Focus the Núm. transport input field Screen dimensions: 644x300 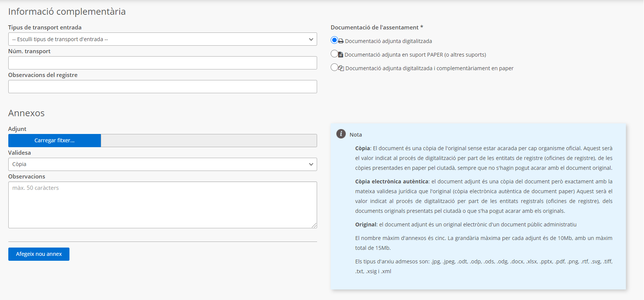[162, 63]
